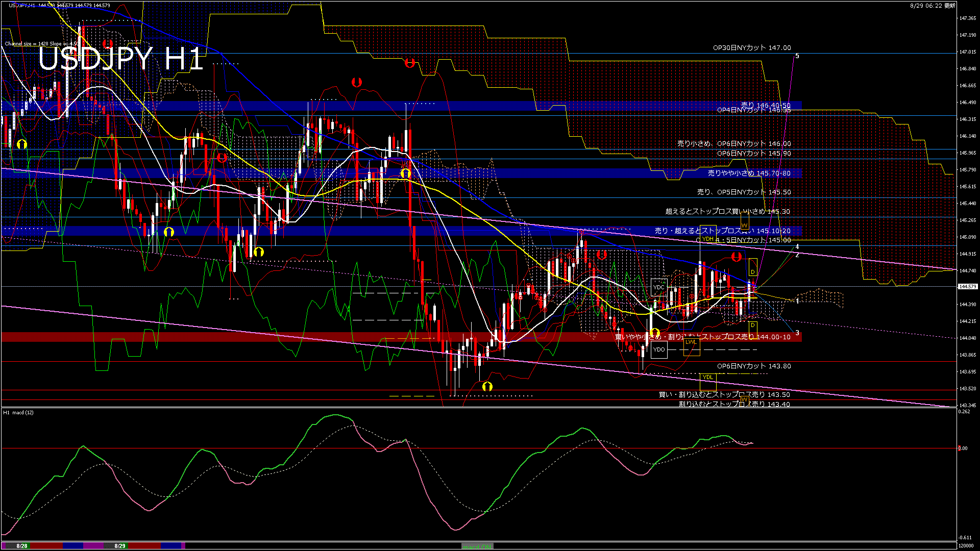
Task: Click the 売り 146.40-50 zone label
Action: tap(765, 105)
